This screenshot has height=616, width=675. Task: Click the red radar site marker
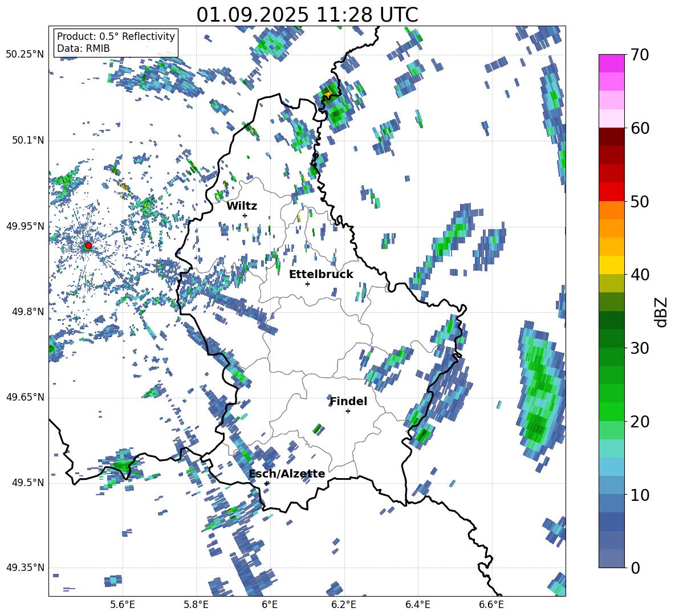click(88, 246)
